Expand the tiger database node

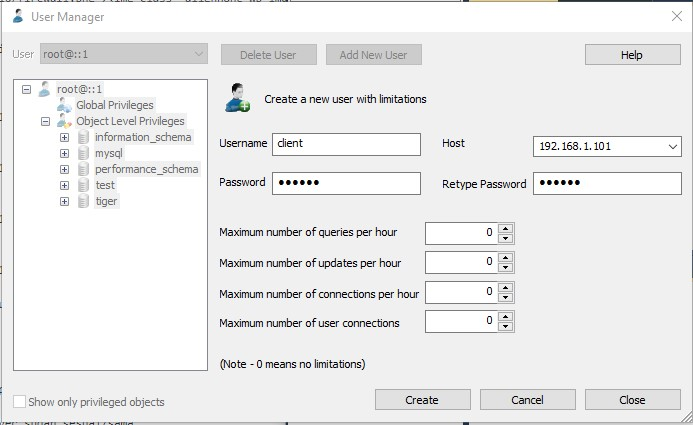tap(64, 201)
